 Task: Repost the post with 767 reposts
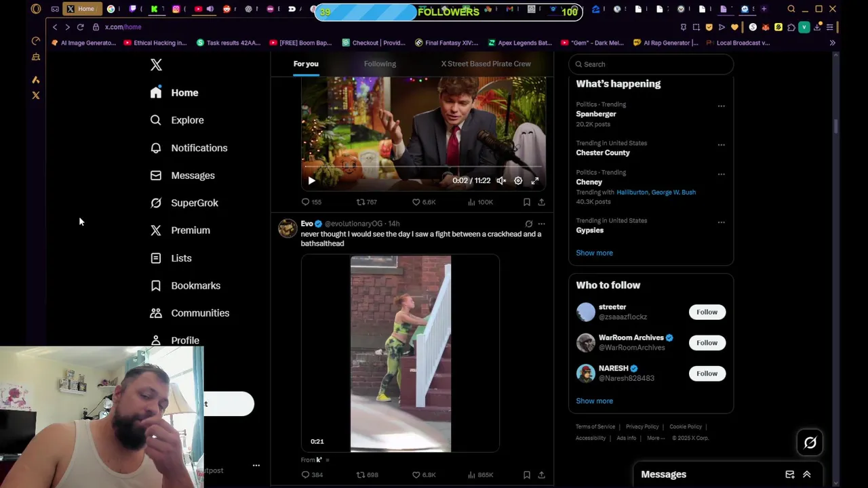pos(367,202)
